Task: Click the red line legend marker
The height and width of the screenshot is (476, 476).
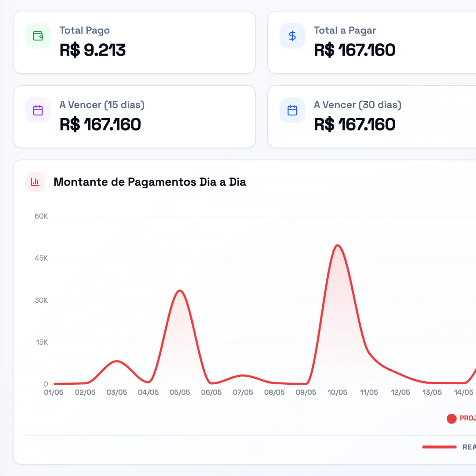Action: click(x=440, y=447)
